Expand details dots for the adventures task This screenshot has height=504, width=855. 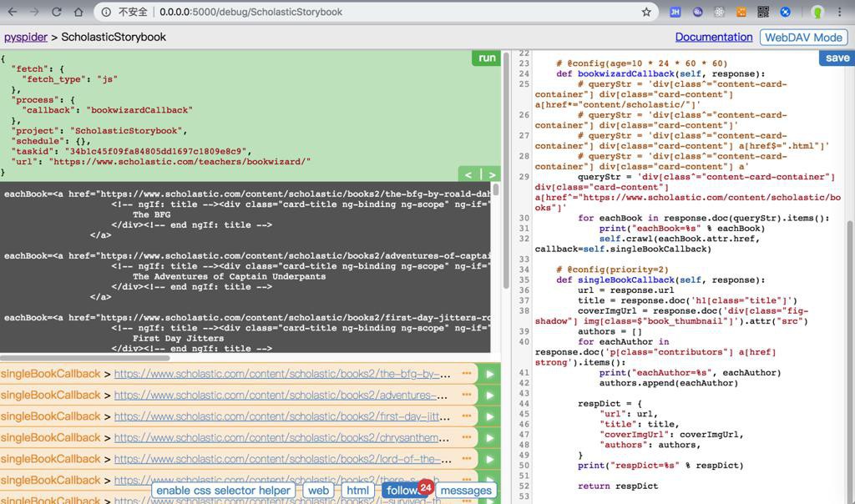coord(467,395)
